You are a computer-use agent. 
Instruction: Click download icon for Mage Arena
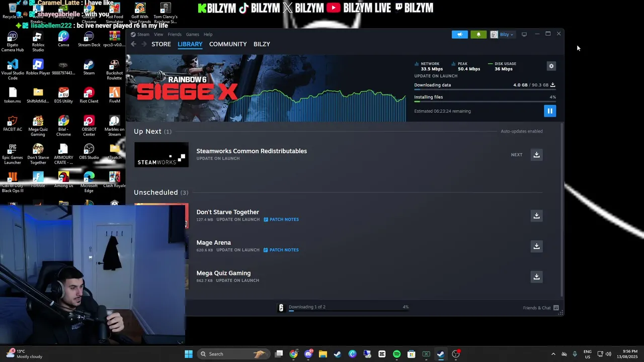536,246
